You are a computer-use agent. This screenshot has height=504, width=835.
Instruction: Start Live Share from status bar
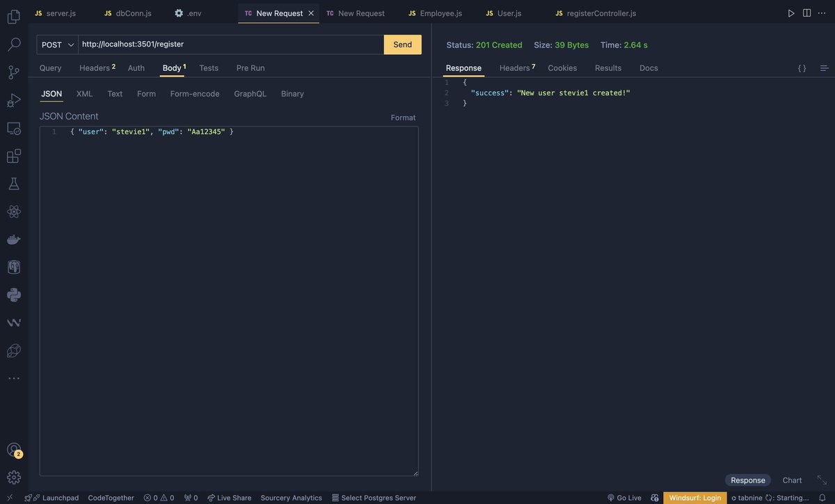[229, 498]
